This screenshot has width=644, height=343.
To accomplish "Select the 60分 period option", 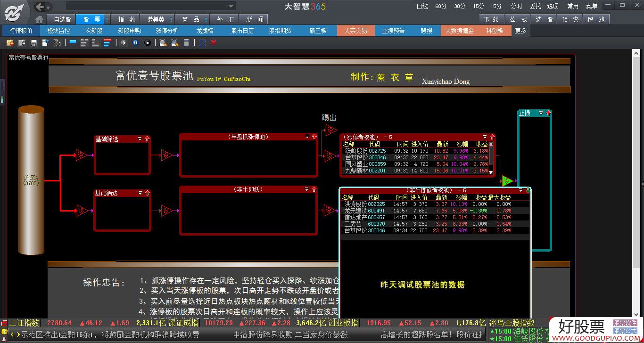I will pos(441,6).
